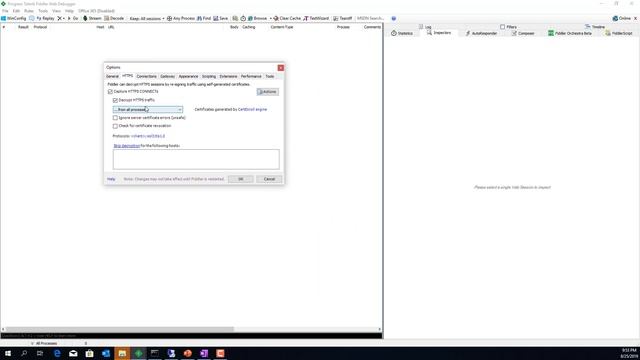Image resolution: width=640 pixels, height=360 pixels.
Task: Open the All Processes status bar filter
Action: (44, 343)
